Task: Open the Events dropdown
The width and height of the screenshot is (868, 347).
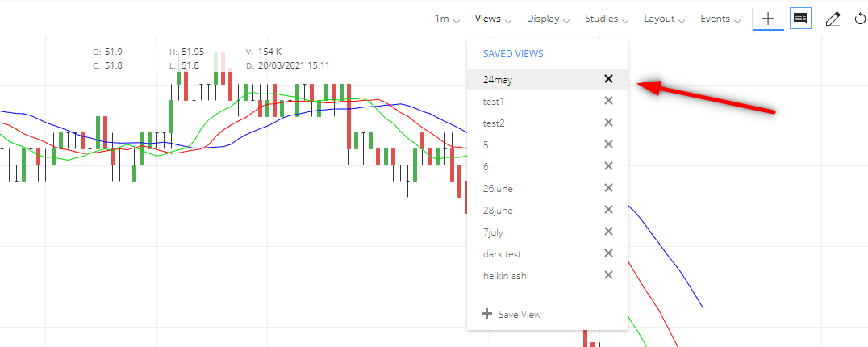Action: pyautogui.click(x=720, y=19)
